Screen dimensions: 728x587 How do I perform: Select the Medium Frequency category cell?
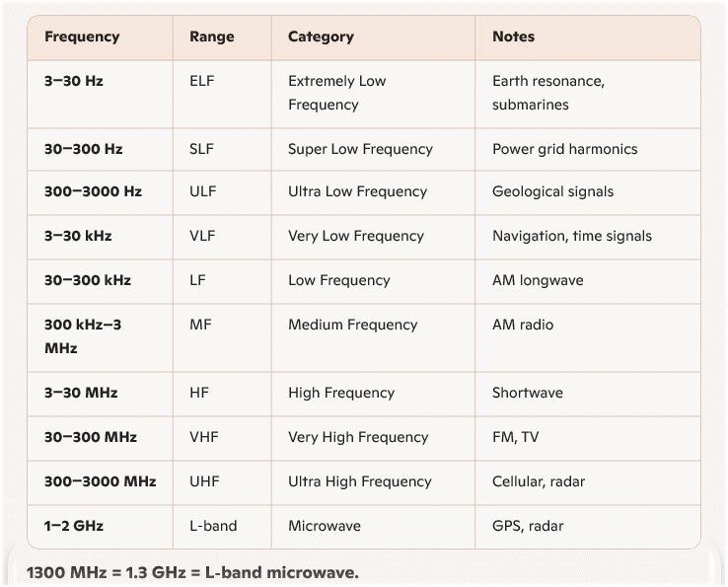352,325
